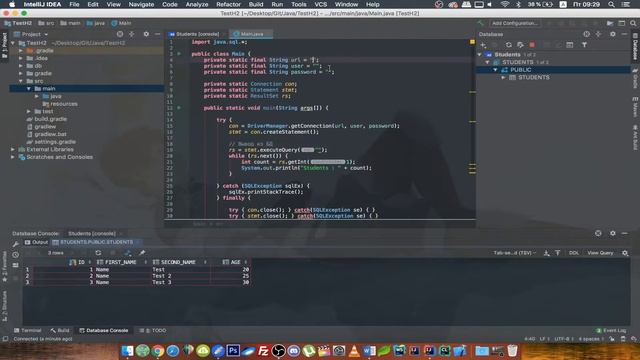Collapse the PUBLIC schema node
The image size is (640, 360).
pos(495,70)
